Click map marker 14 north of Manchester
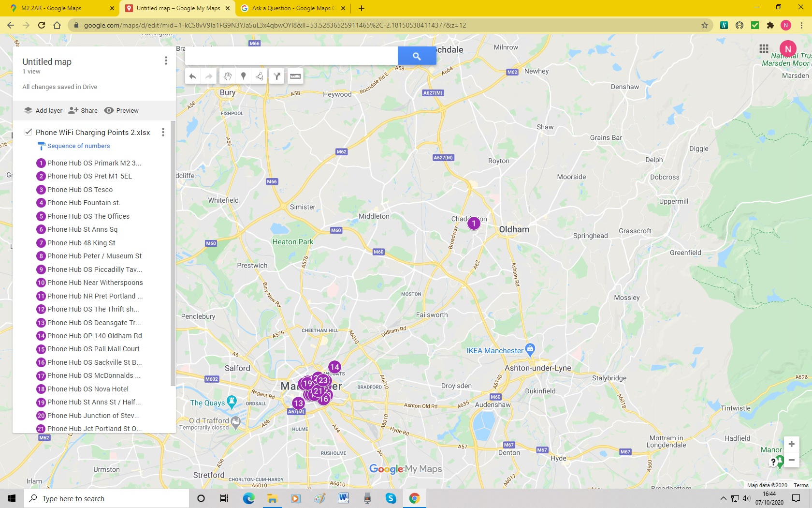The height and width of the screenshot is (508, 812). [334, 367]
